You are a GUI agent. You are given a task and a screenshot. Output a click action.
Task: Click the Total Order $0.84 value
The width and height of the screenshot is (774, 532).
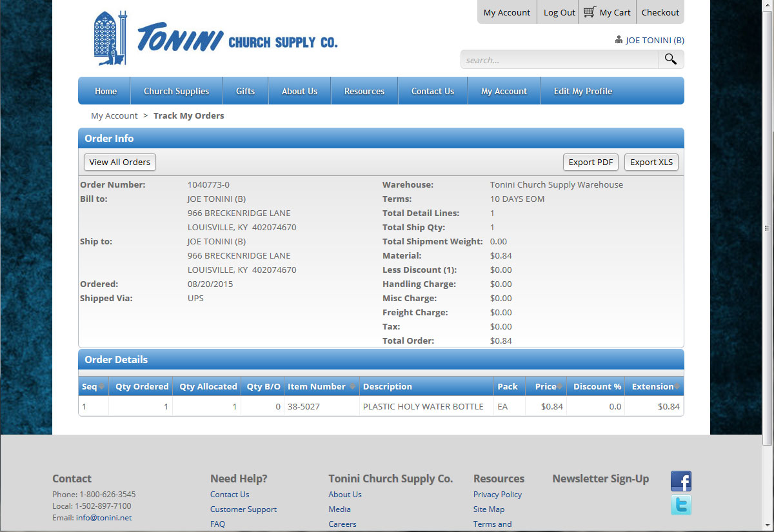tap(501, 341)
